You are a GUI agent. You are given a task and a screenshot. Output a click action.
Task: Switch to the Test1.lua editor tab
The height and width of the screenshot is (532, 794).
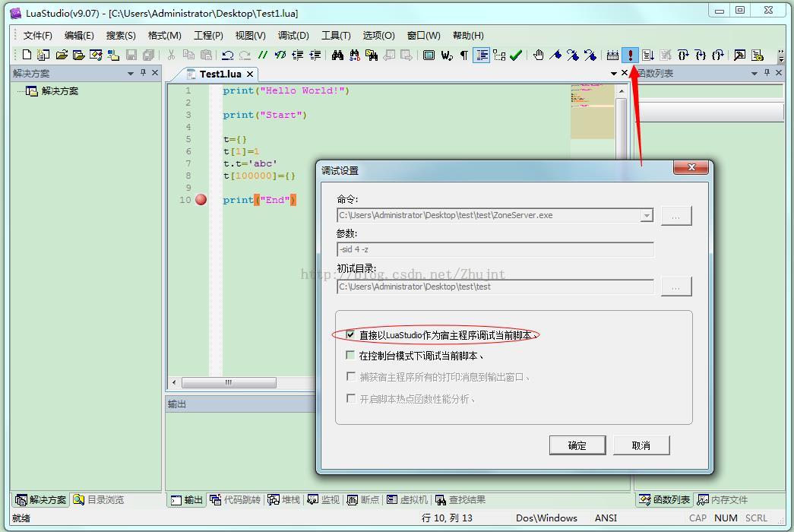[220, 74]
